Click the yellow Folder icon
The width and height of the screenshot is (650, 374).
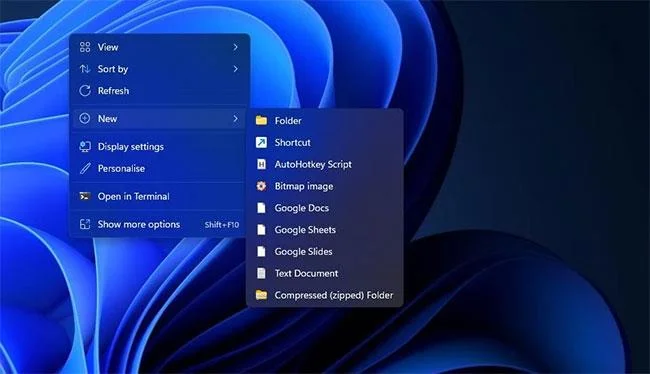261,121
